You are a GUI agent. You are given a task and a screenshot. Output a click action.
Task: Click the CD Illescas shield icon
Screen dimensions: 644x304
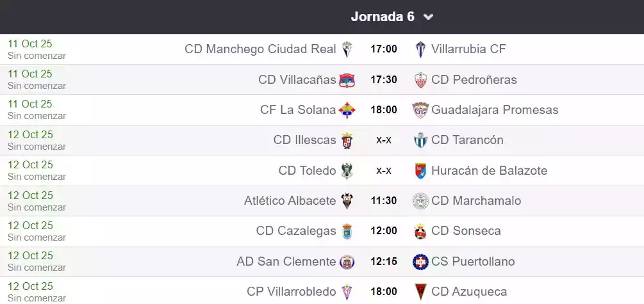point(347,140)
